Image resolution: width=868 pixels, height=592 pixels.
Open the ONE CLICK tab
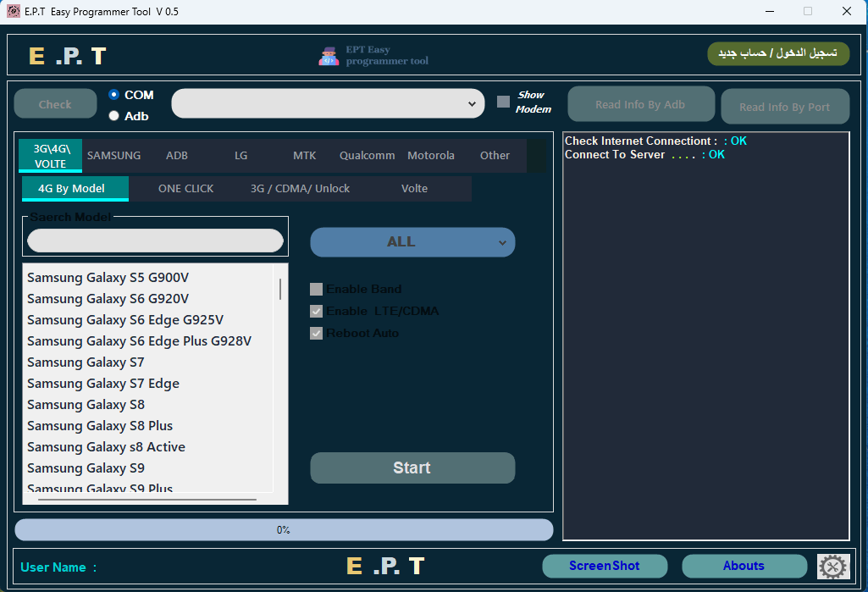coord(185,188)
